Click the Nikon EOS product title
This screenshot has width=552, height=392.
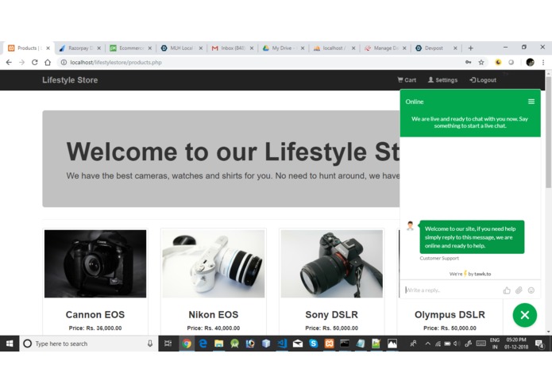[x=214, y=315]
